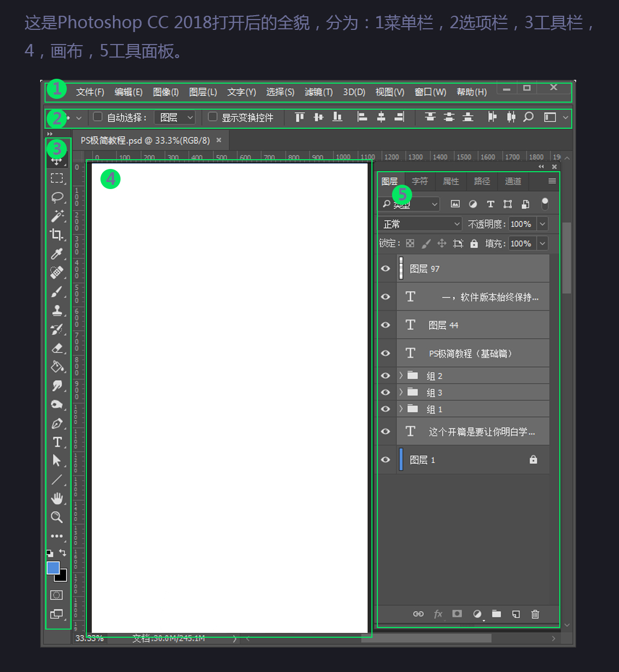Select the History Brush tool
The image size is (619, 672).
(57, 329)
